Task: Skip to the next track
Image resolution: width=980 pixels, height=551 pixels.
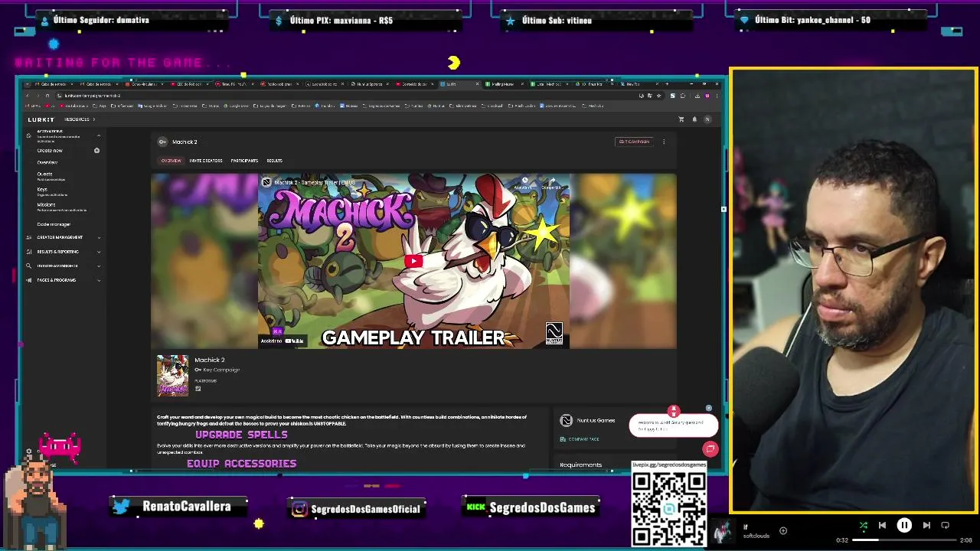Action: point(926,526)
